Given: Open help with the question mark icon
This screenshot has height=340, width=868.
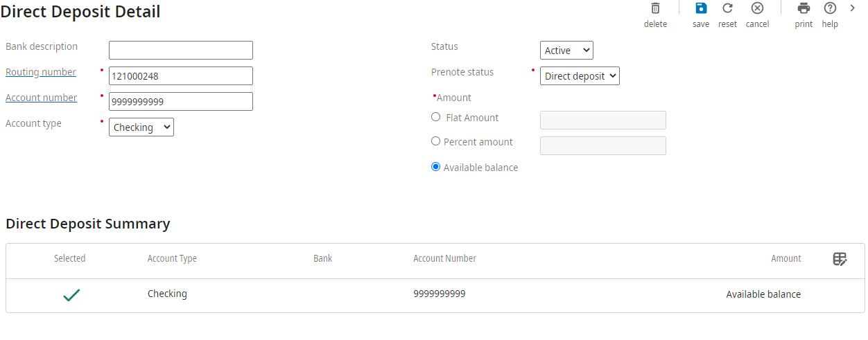Looking at the screenshot, I should point(830,9).
